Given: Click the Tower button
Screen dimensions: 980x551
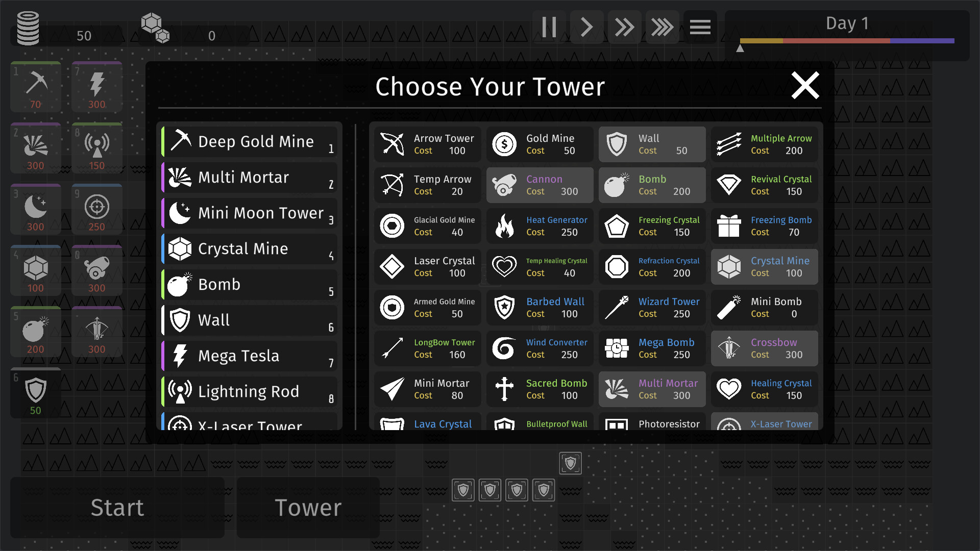Looking at the screenshot, I should pos(309,507).
